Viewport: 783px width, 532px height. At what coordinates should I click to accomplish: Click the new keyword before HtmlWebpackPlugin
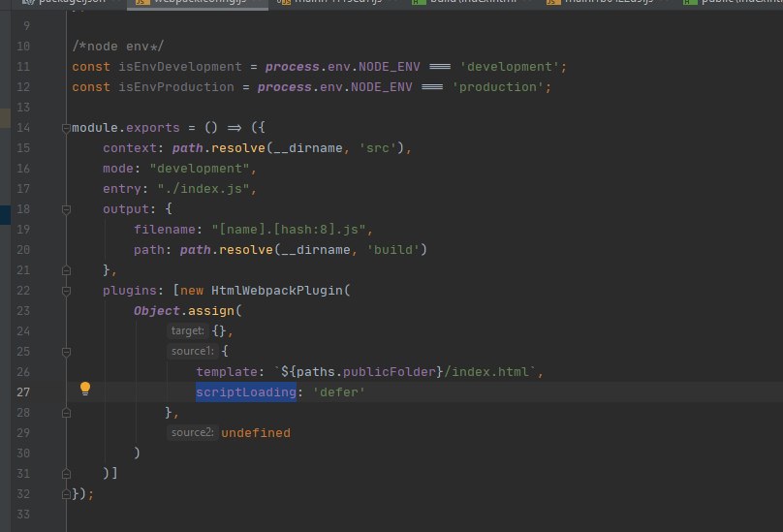pos(192,291)
